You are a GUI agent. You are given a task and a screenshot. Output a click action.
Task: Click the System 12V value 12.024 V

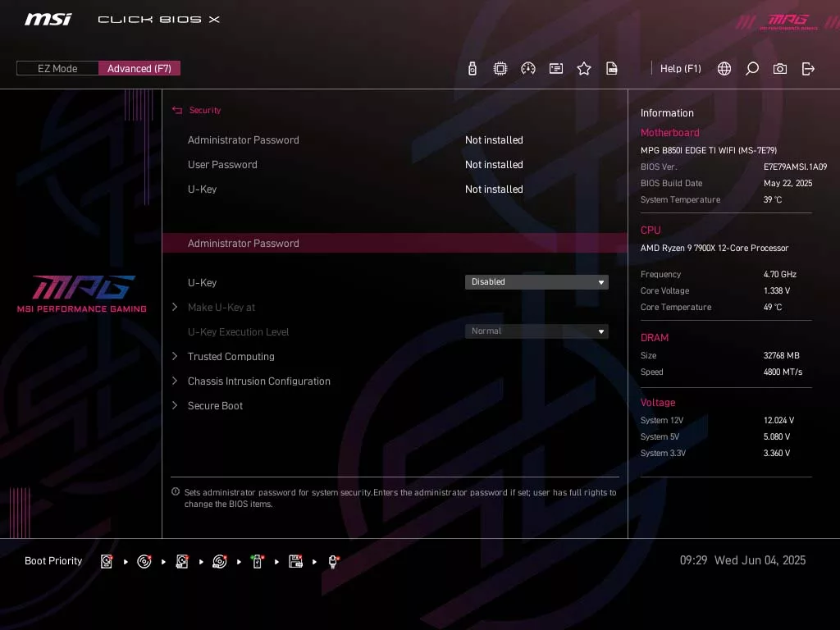tap(779, 421)
